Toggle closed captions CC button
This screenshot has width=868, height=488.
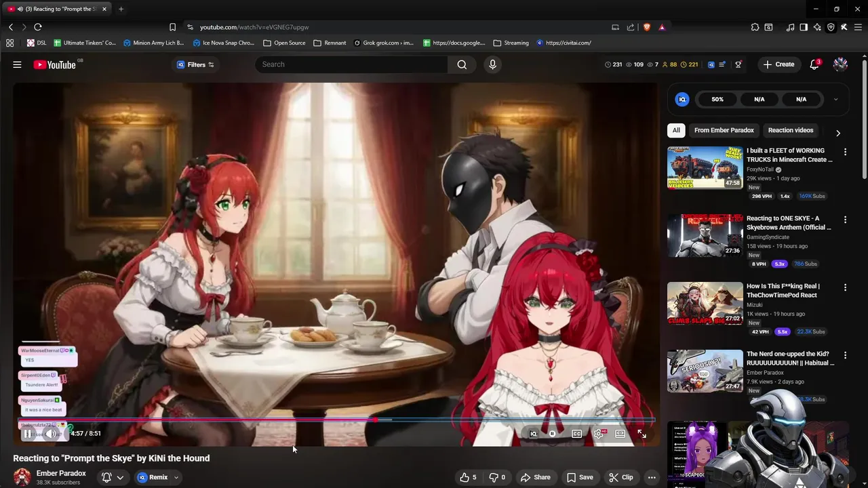(576, 434)
